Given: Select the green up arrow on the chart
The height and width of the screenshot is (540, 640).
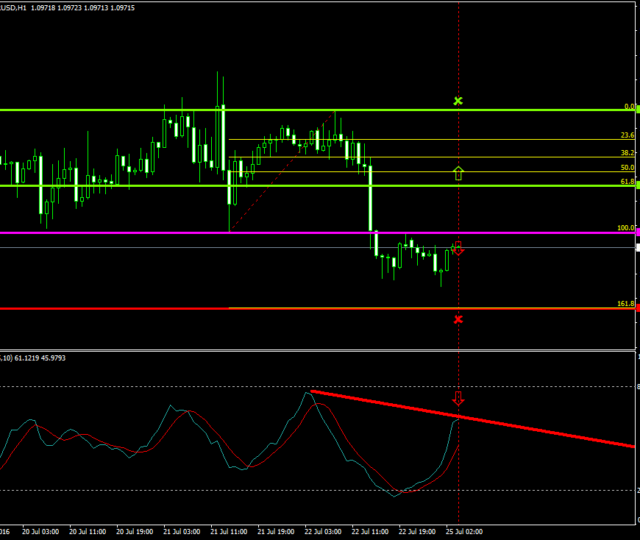Looking at the screenshot, I should point(458,173).
